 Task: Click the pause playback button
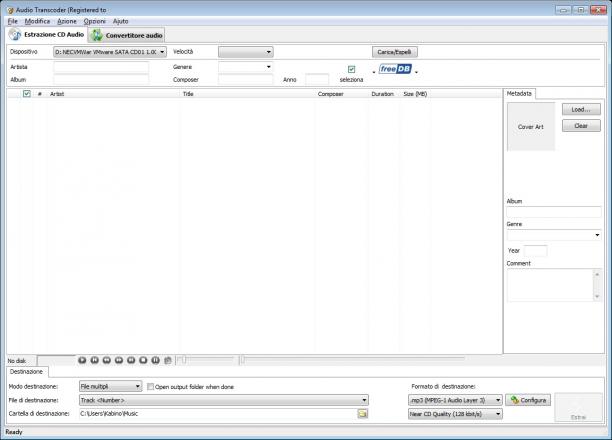point(155,360)
